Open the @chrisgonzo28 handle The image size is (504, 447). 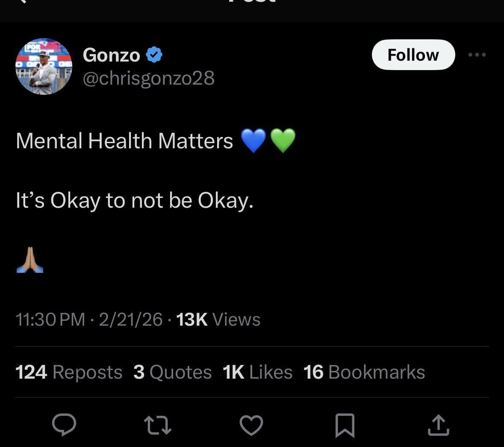click(x=148, y=78)
